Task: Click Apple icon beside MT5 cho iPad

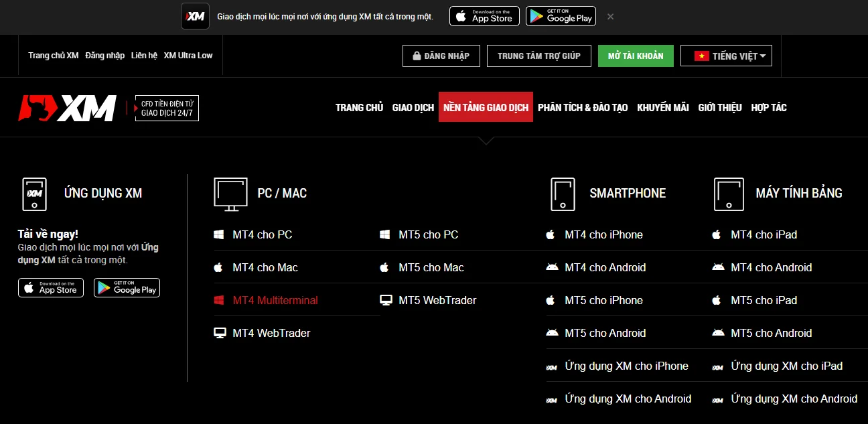Action: (x=717, y=300)
